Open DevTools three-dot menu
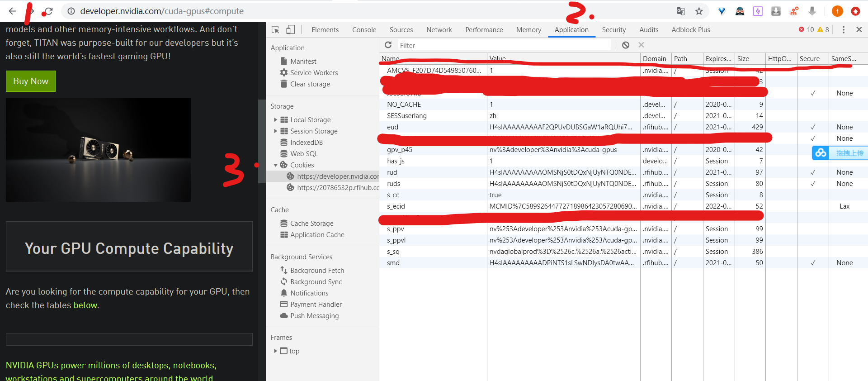 [x=843, y=29]
